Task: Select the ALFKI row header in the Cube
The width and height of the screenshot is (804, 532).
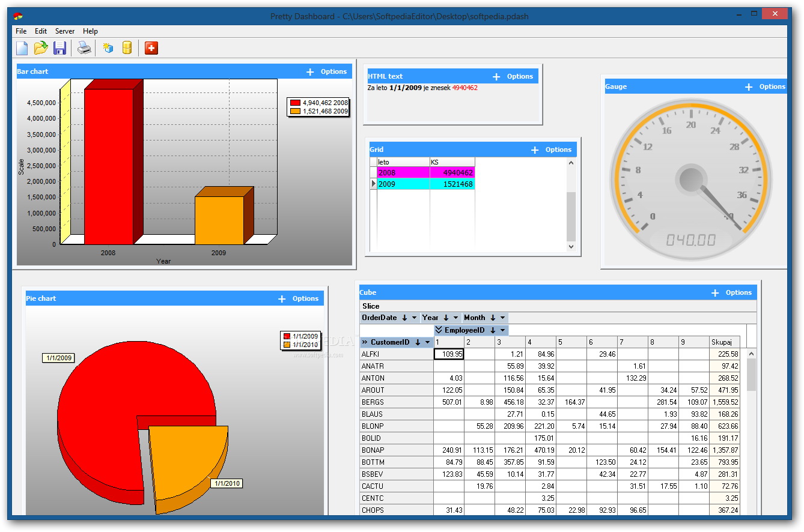Action: [397, 354]
